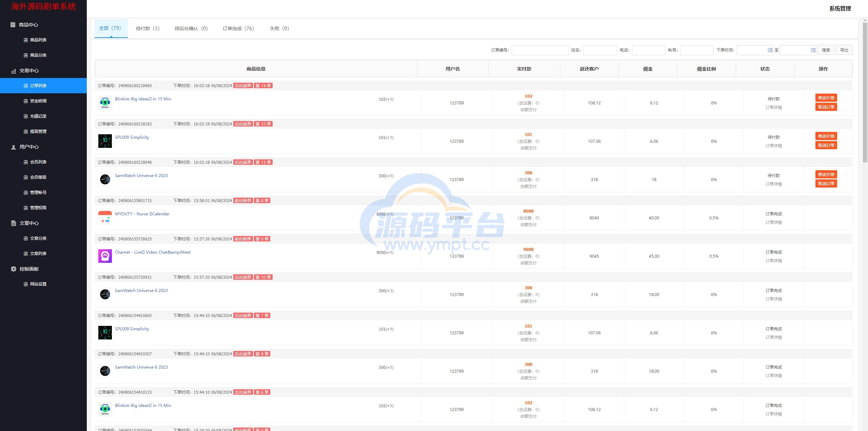The height and width of the screenshot is (431, 868).
Task: Focus the 帐号 search field
Action: click(x=696, y=50)
